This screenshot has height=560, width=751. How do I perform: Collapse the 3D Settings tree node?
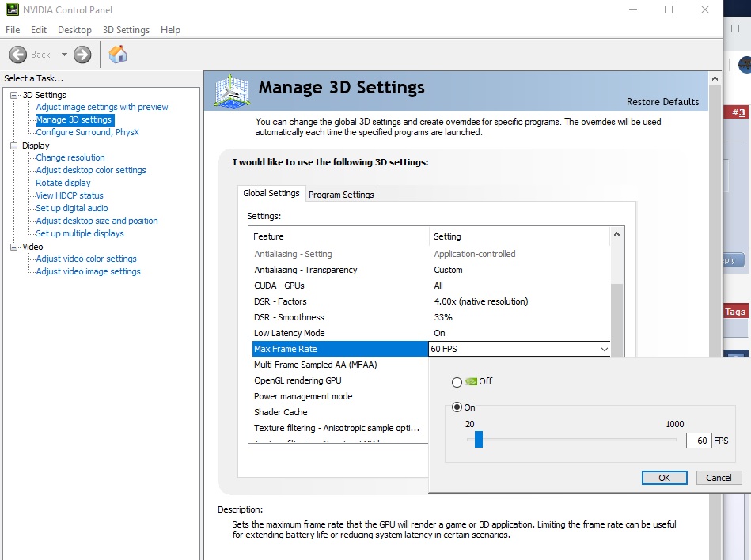(x=14, y=95)
